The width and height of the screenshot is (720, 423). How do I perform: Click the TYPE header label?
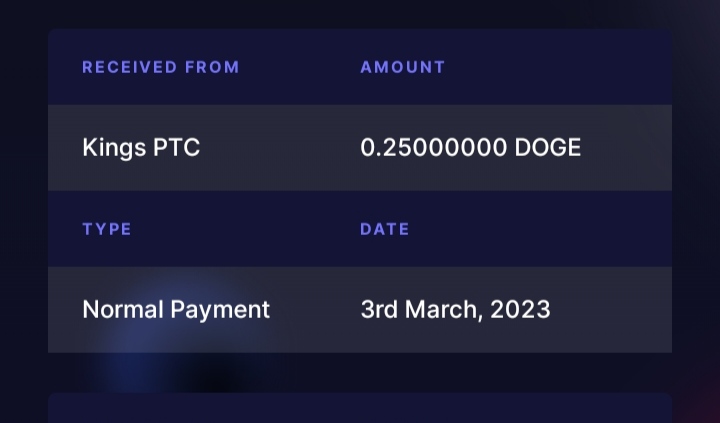click(x=107, y=229)
